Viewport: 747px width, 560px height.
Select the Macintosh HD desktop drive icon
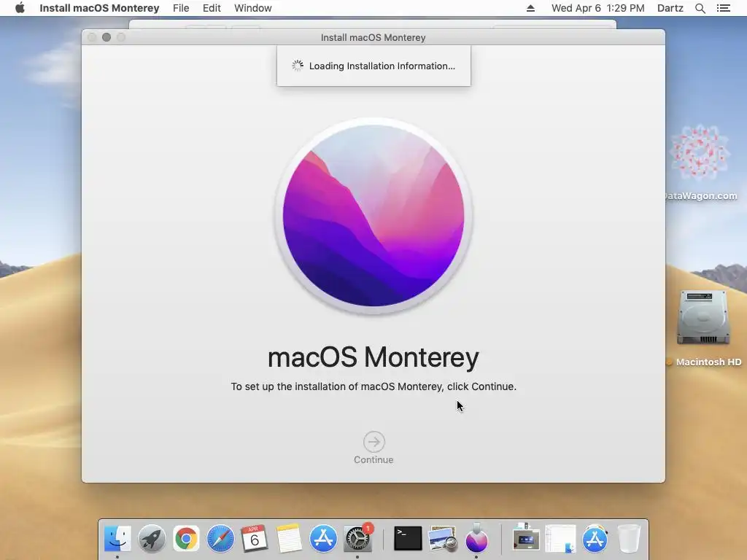[x=704, y=316]
